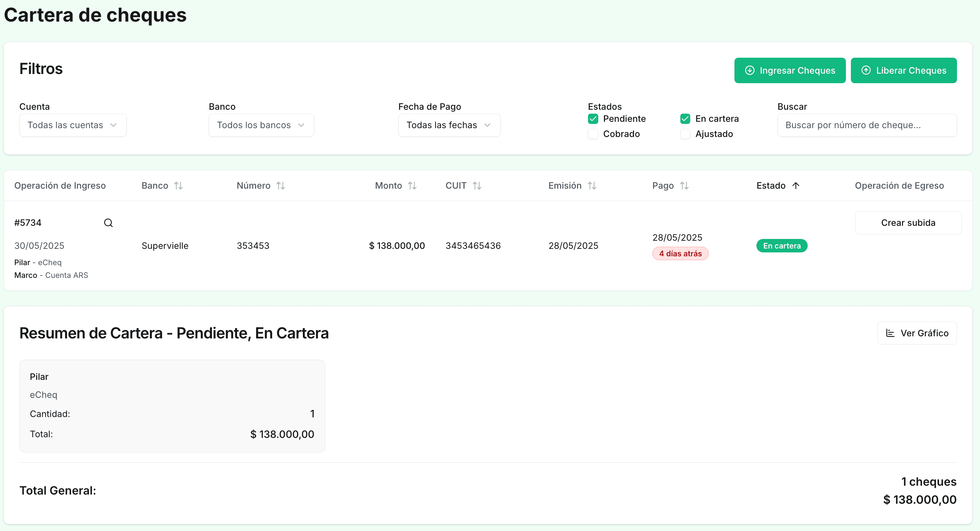Open the Todas las cuentas dropdown
This screenshot has height=531, width=980.
(x=72, y=125)
